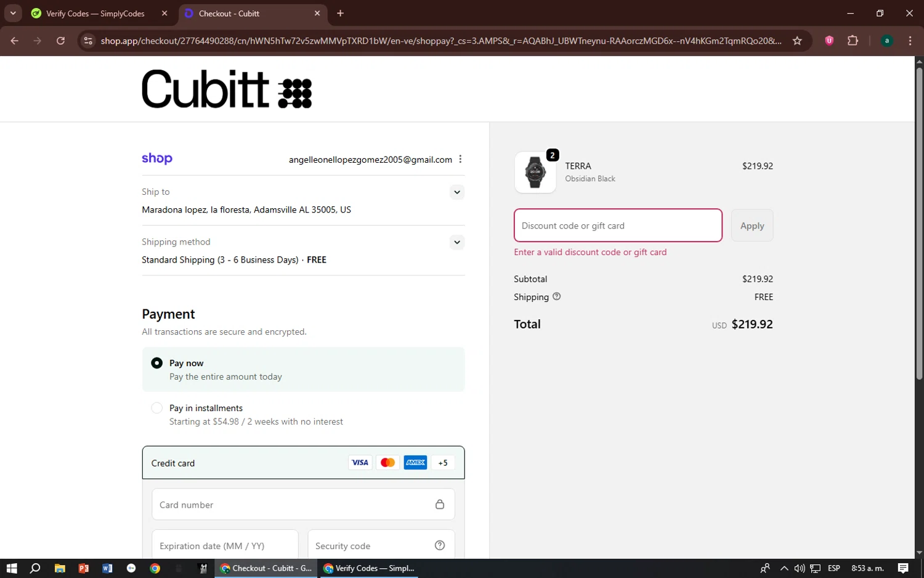Click the Visa card logo
The height and width of the screenshot is (578, 924).
(360, 463)
